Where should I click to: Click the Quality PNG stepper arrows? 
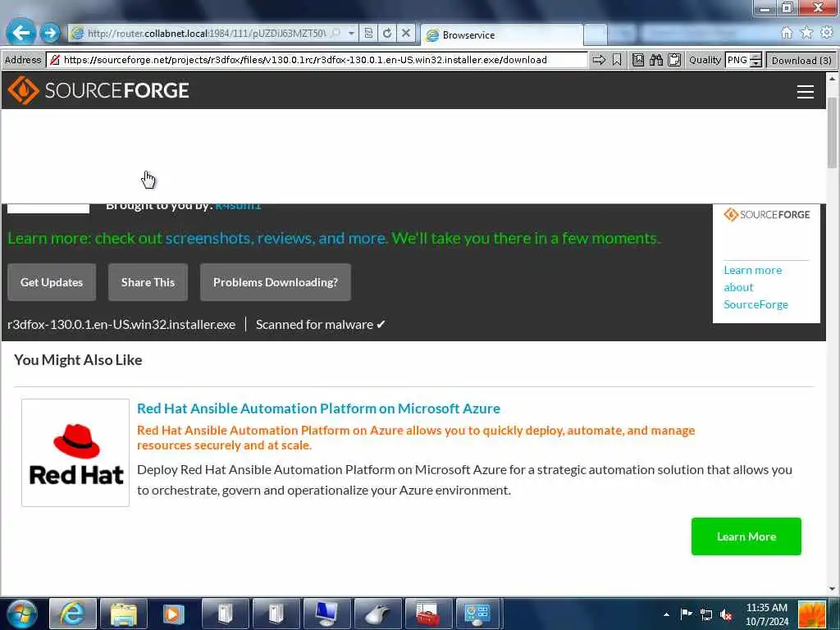756,60
